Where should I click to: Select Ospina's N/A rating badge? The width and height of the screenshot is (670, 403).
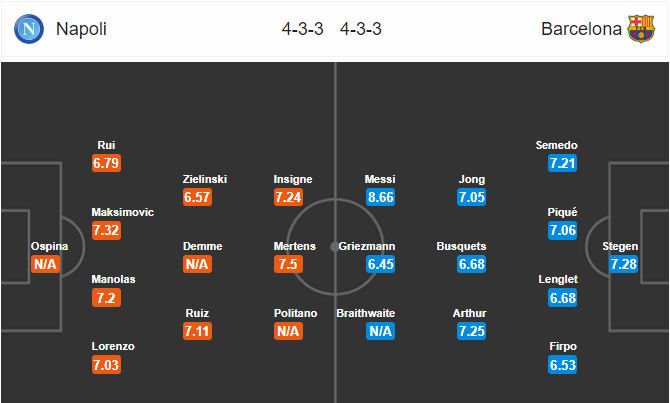click(45, 264)
